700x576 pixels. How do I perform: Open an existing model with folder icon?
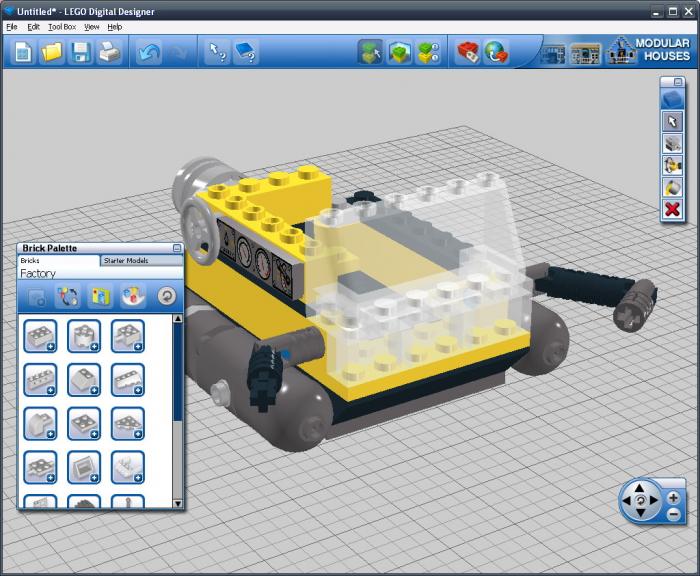(x=51, y=52)
